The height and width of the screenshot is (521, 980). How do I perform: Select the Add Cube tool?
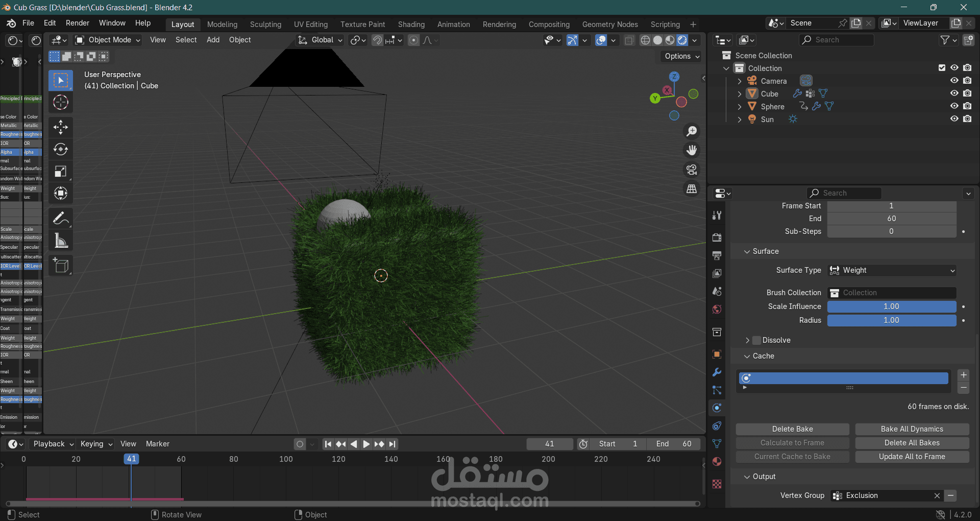pos(61,266)
